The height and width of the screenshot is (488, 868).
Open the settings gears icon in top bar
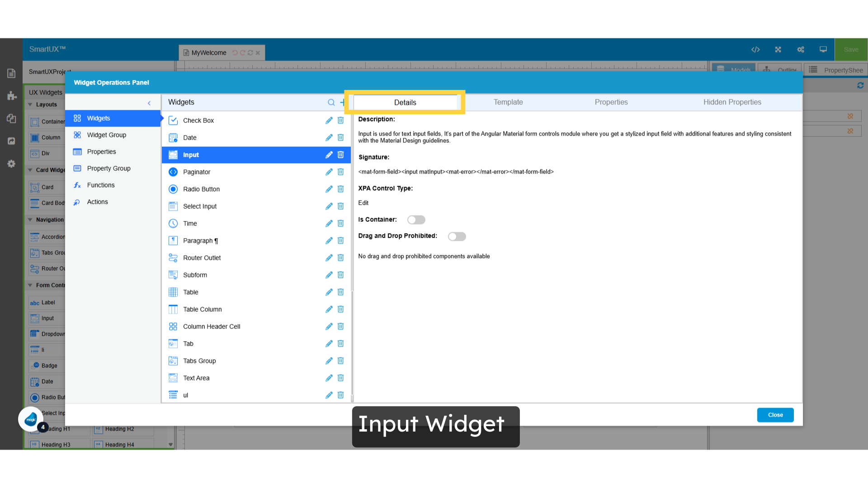pos(801,50)
